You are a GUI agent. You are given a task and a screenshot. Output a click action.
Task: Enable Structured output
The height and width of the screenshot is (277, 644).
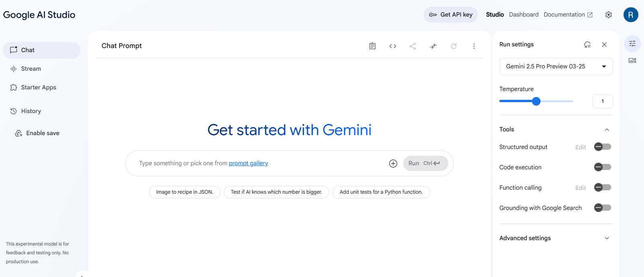pyautogui.click(x=602, y=147)
